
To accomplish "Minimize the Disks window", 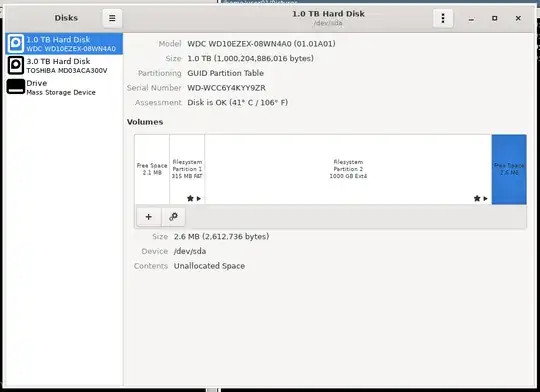I will pyautogui.click(x=471, y=18).
